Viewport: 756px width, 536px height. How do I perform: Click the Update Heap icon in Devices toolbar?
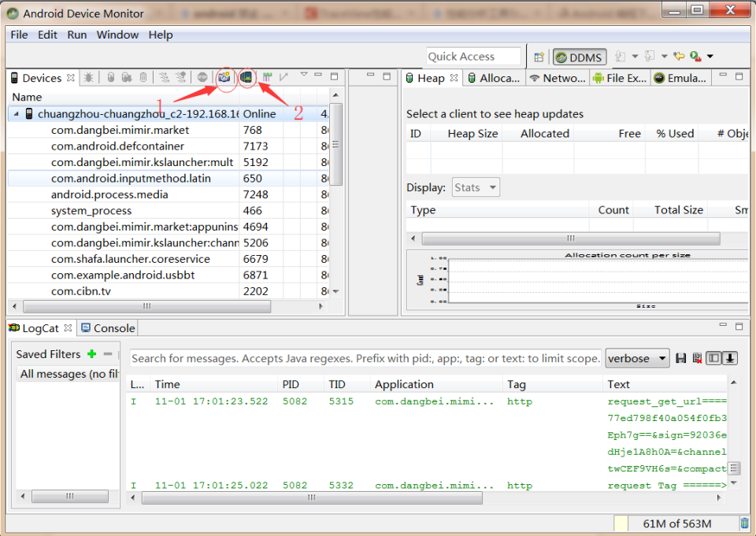(x=111, y=77)
